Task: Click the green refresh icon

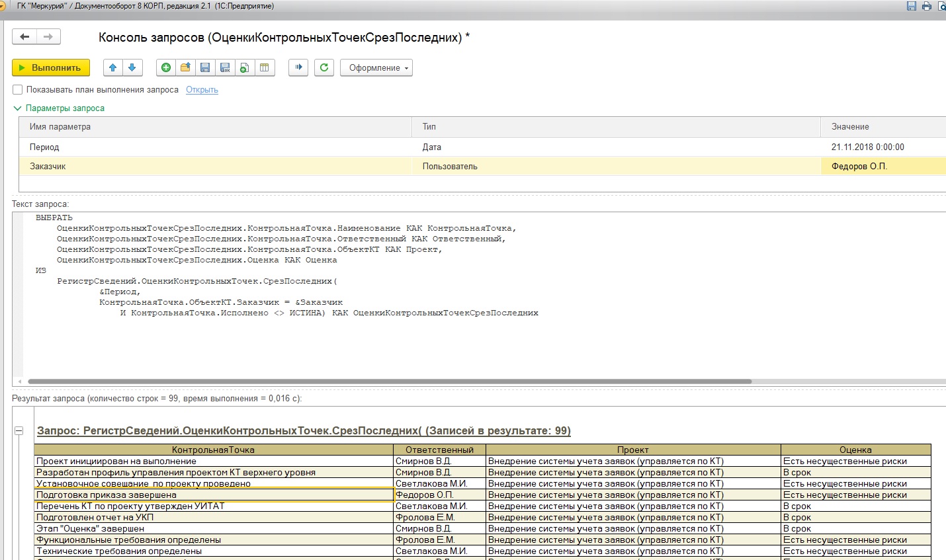Action: (324, 67)
